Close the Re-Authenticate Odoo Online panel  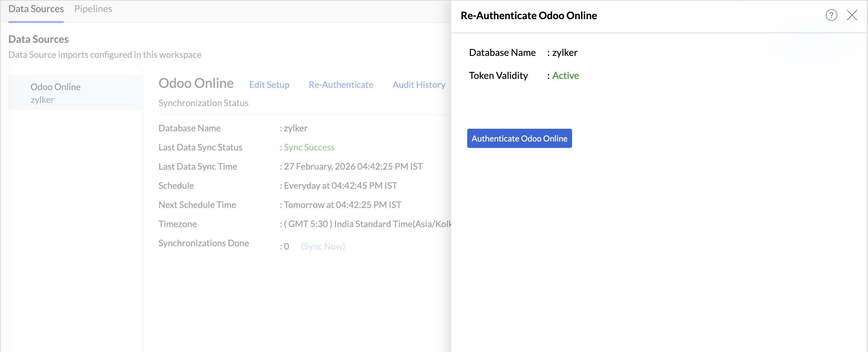(x=851, y=15)
